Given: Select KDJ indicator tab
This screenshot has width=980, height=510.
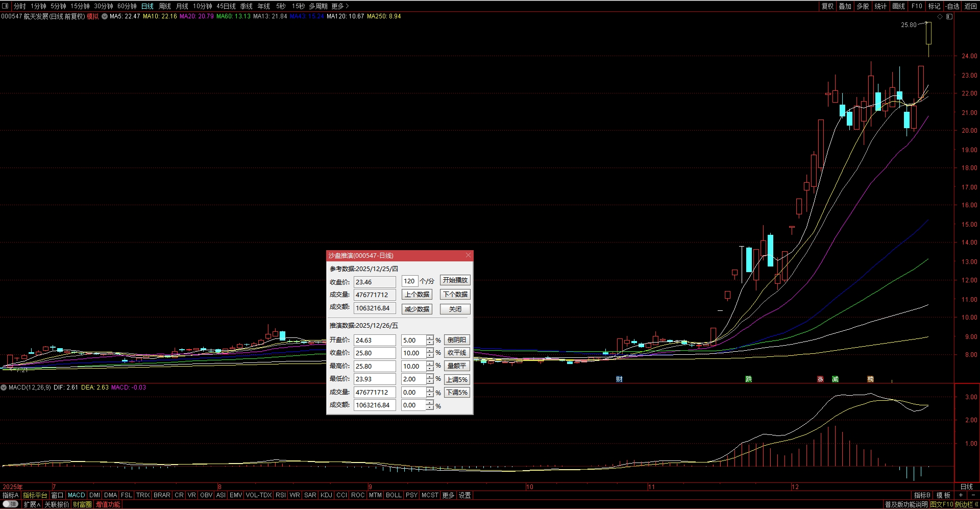Looking at the screenshot, I should click(x=326, y=495).
